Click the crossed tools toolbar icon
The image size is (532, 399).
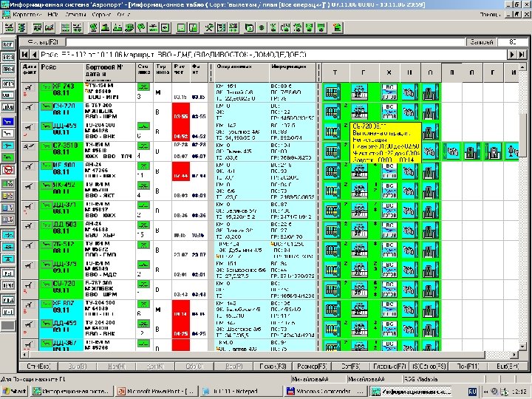point(209,27)
